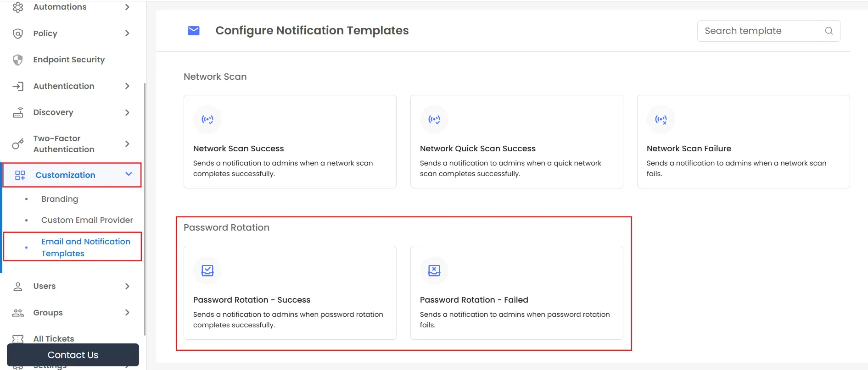Expand the Policy menu chevron

tap(127, 33)
